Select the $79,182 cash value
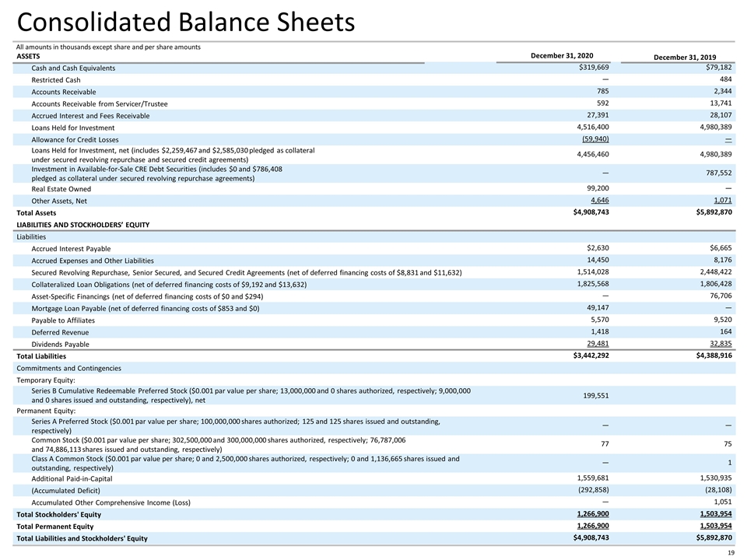This screenshot has height=560, width=747. 719,68
